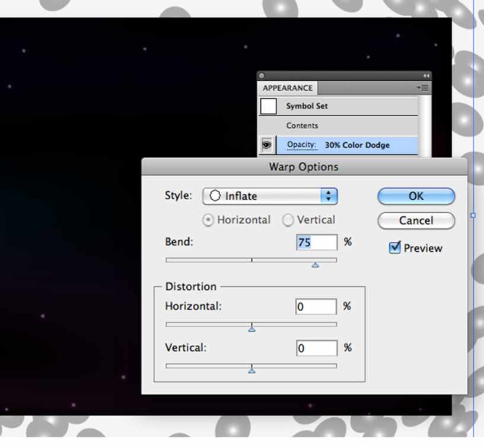Viewport: 484px width, 448px height.
Task: Click the Distortion Vertical input field
Action: point(316,348)
